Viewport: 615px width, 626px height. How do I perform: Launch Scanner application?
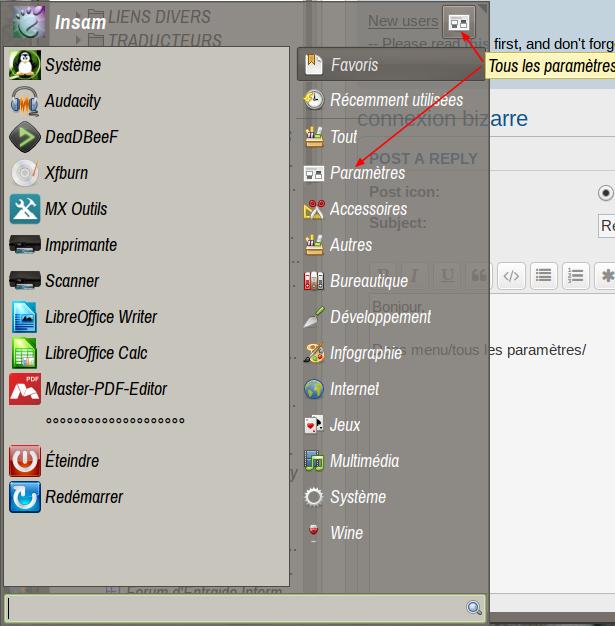[147, 281]
